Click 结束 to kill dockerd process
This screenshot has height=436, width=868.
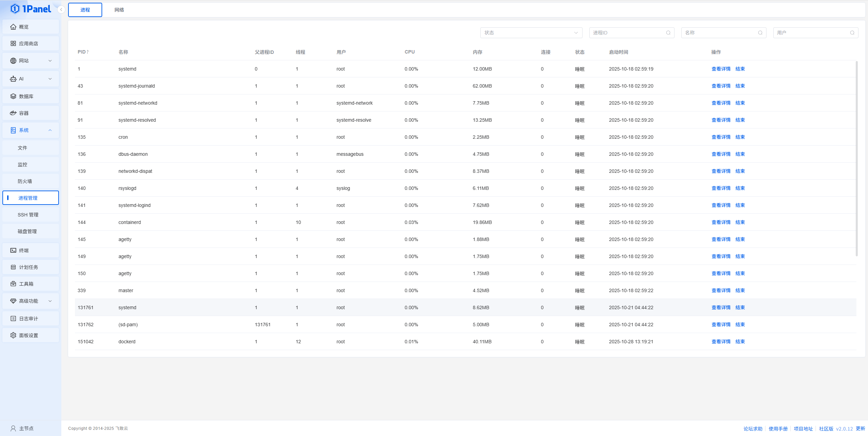(740, 342)
